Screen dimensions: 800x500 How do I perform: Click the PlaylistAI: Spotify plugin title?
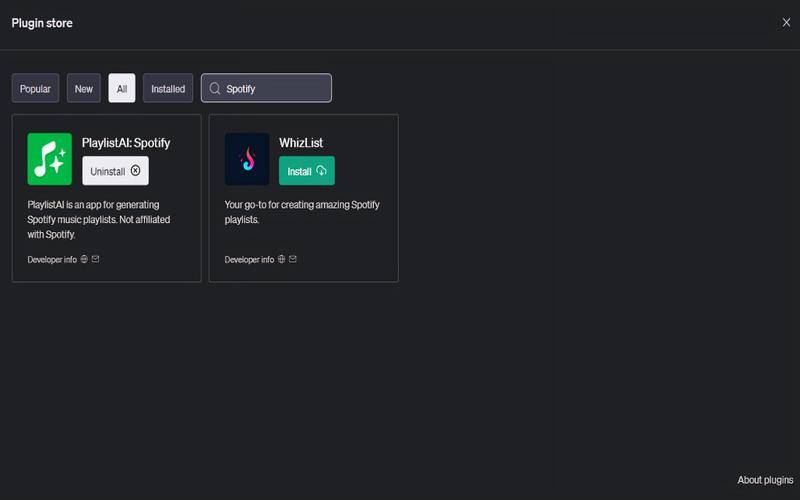126,143
